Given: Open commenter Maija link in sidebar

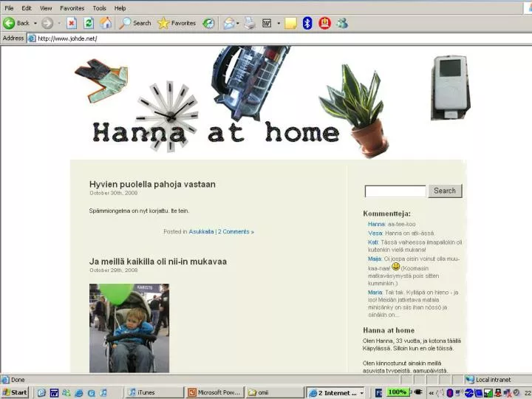Looking at the screenshot, I should pyautogui.click(x=375, y=259).
